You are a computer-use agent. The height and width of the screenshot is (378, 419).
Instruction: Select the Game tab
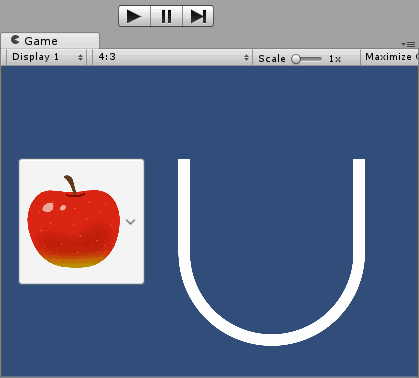[50, 41]
